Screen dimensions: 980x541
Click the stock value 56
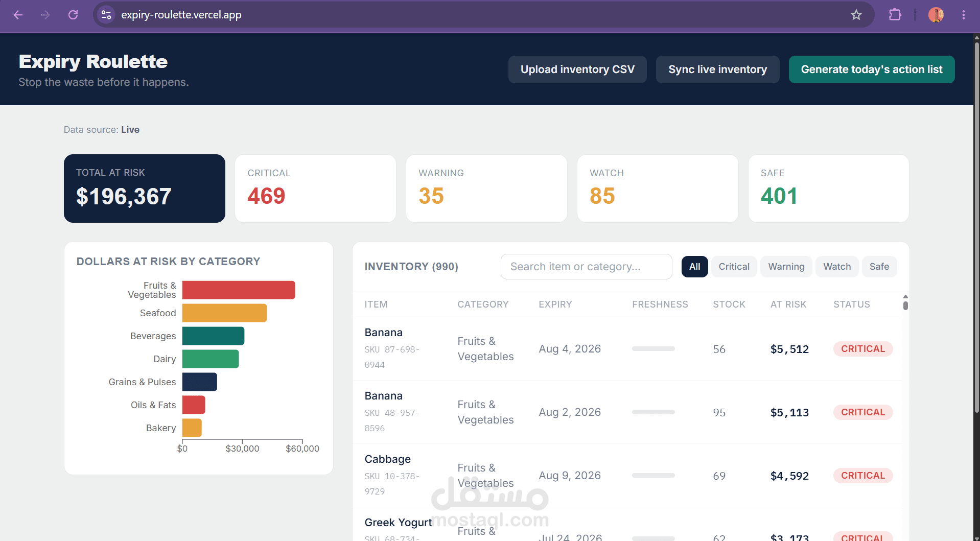[719, 349]
